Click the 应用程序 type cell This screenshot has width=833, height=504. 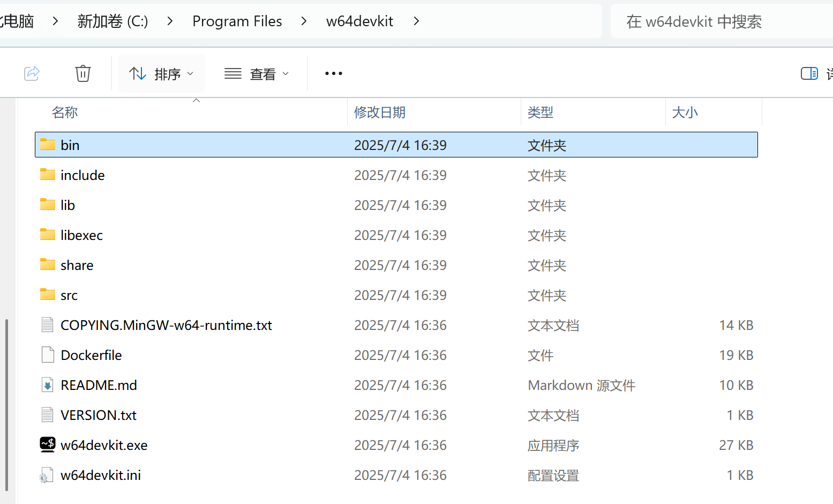(x=553, y=446)
